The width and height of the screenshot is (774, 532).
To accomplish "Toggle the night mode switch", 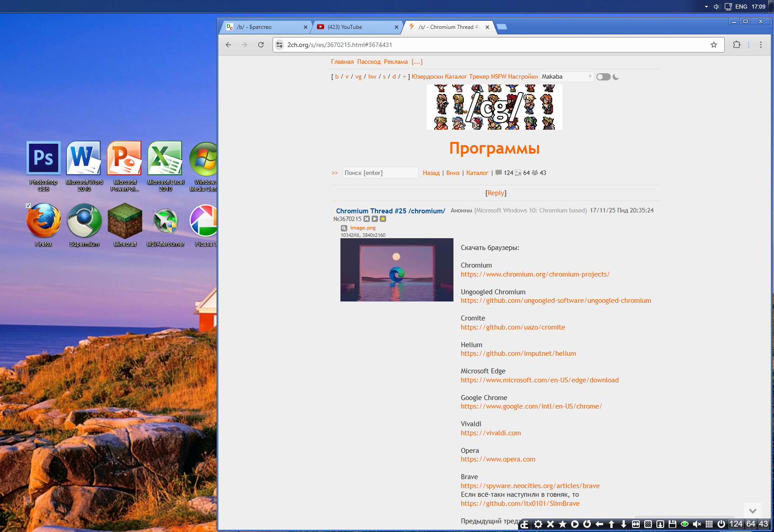I will tap(603, 77).
